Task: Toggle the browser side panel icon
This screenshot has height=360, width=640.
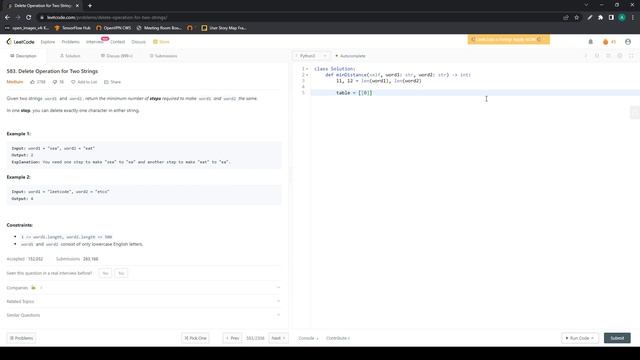Action: pyautogui.click(x=611, y=18)
